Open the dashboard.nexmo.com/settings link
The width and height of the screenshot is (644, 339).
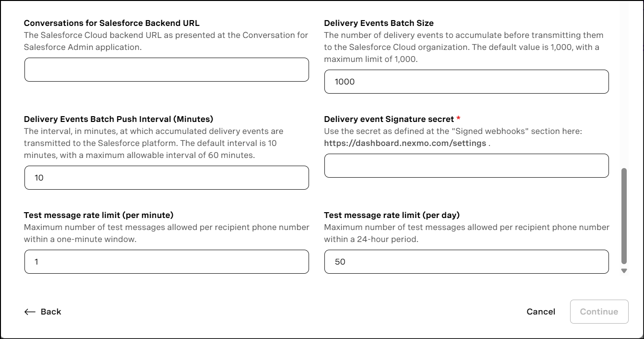pos(405,143)
